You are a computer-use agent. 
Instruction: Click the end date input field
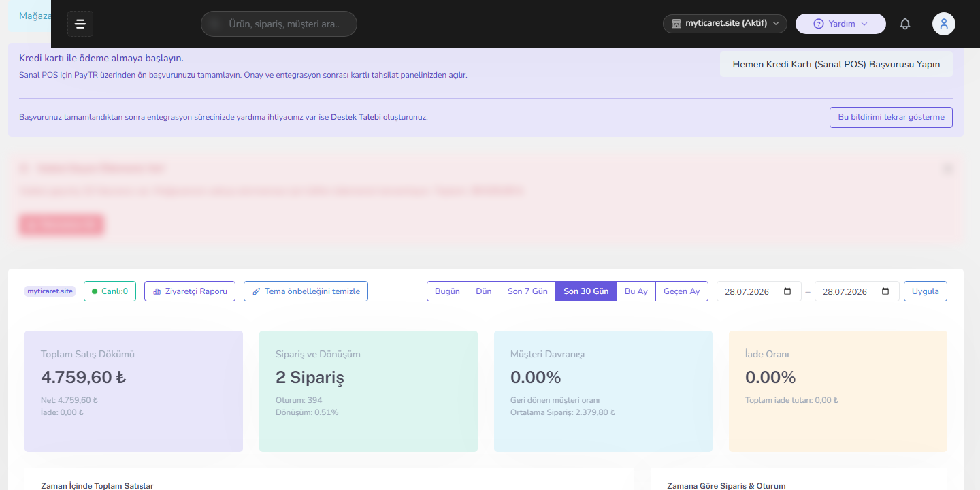coord(857,291)
